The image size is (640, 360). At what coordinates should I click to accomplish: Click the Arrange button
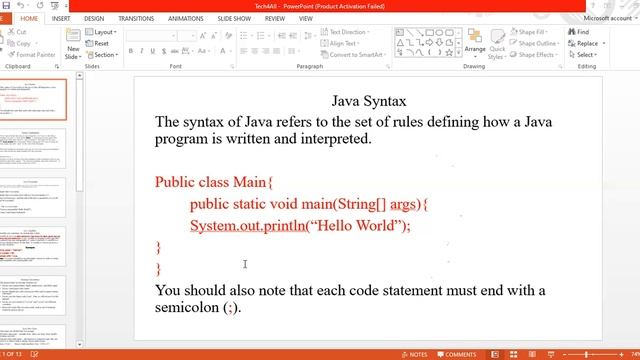point(475,43)
